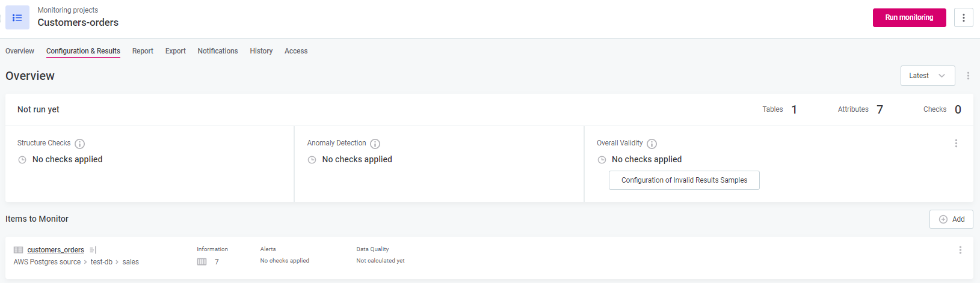This screenshot has height=283, width=980.
Task: Open the customers_orders row options menu
Action: 960,250
